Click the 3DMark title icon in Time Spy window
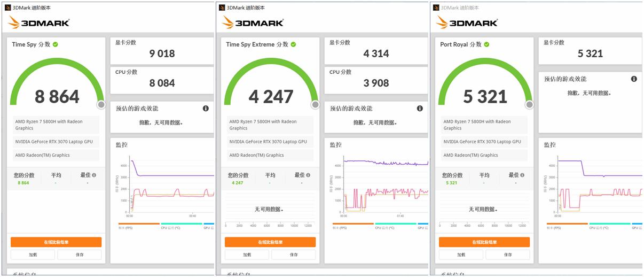 tap(7, 7)
